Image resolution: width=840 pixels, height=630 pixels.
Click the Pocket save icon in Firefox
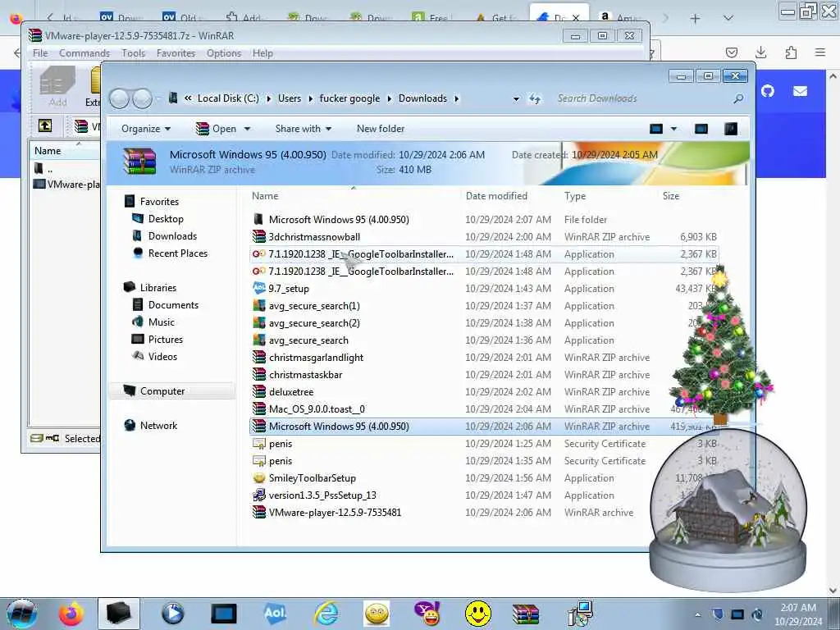coord(731,52)
